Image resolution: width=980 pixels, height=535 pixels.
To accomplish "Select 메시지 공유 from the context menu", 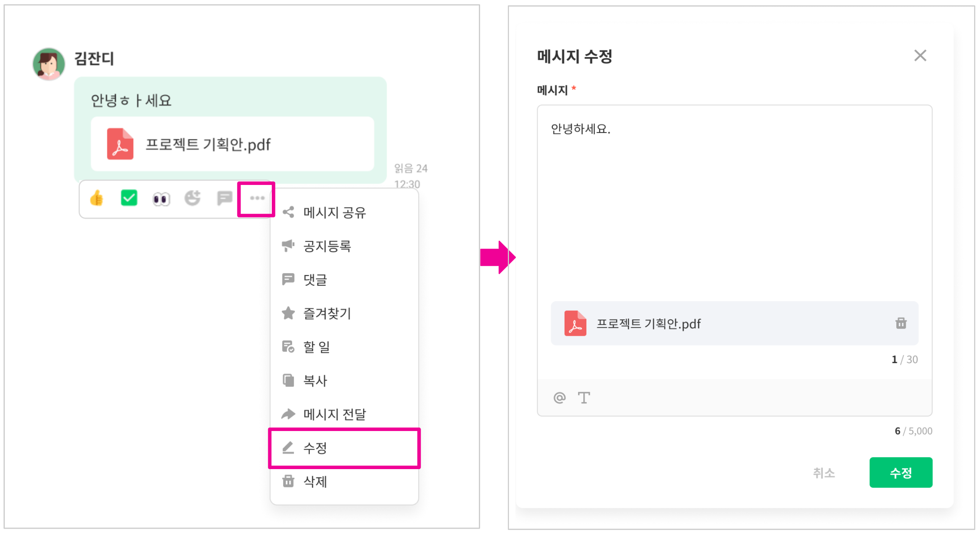I will point(334,213).
